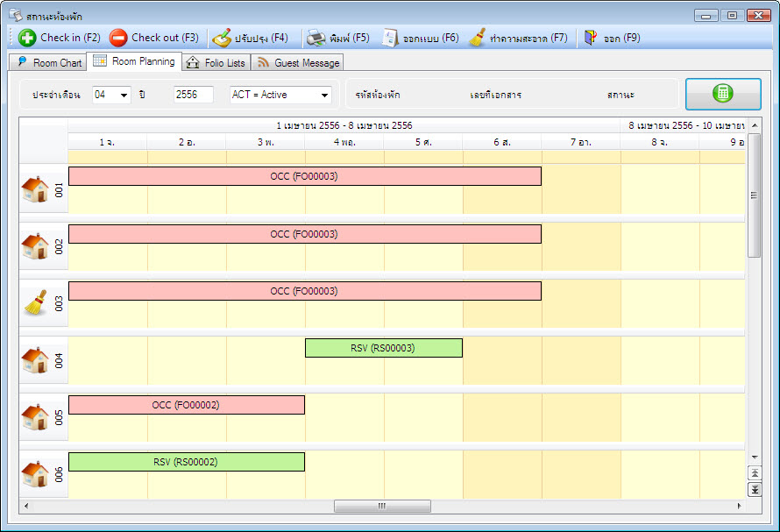Click the ออกแบบ (F6) design document icon
Screen dimensions: 780x532
click(391, 38)
